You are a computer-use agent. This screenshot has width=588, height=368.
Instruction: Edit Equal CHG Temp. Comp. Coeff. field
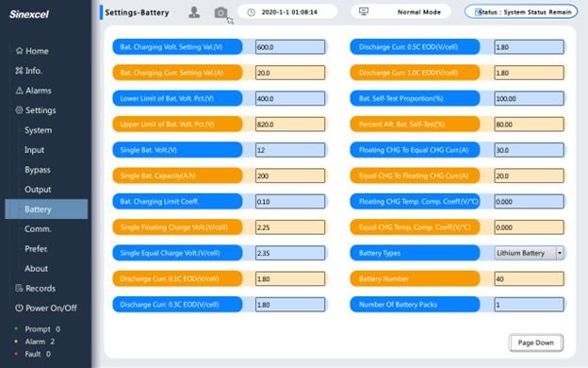pyautogui.click(x=529, y=227)
